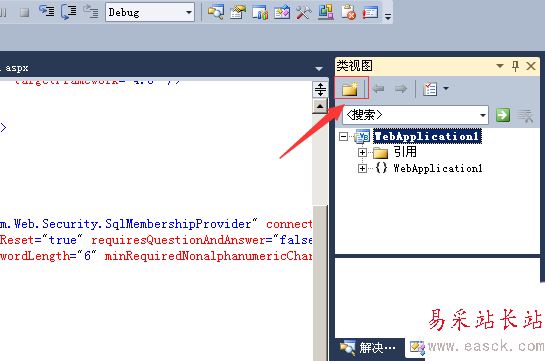Click the Clear Search icon
The height and width of the screenshot is (361, 545).
(x=525, y=115)
